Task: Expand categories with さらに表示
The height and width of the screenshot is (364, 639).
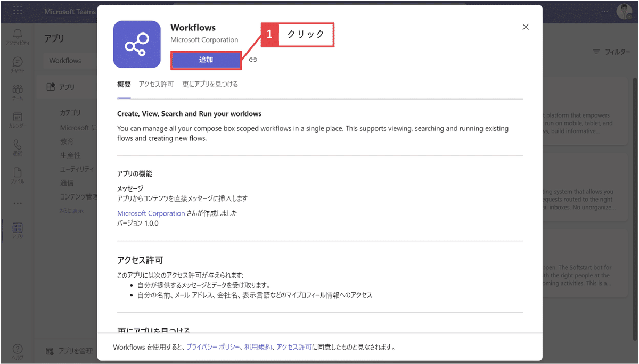Action: click(71, 211)
